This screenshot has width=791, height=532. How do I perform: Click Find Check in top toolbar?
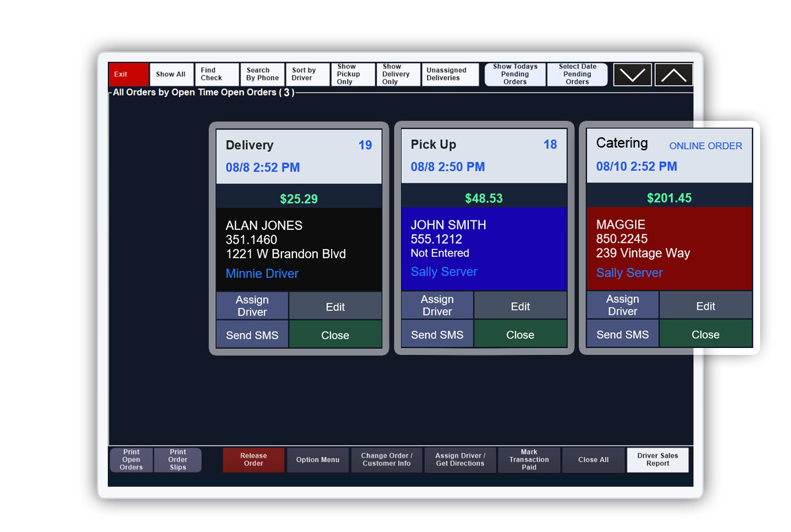[x=216, y=75]
